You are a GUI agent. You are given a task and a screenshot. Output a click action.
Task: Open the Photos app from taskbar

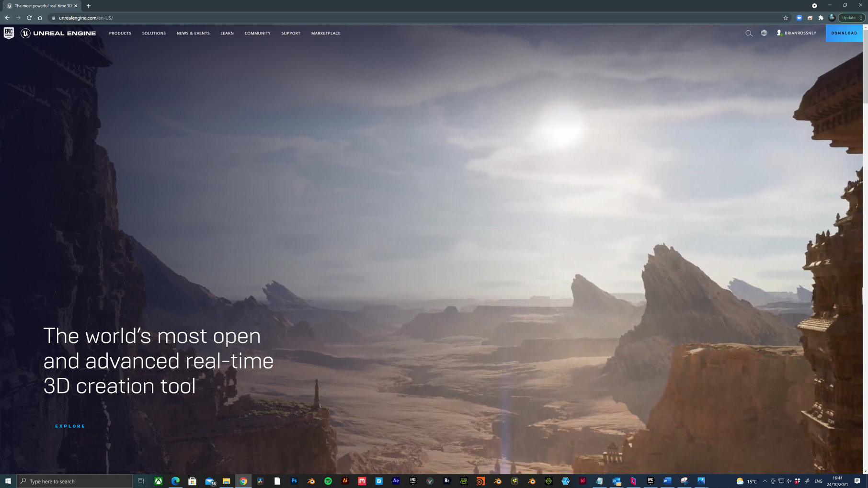point(701,481)
